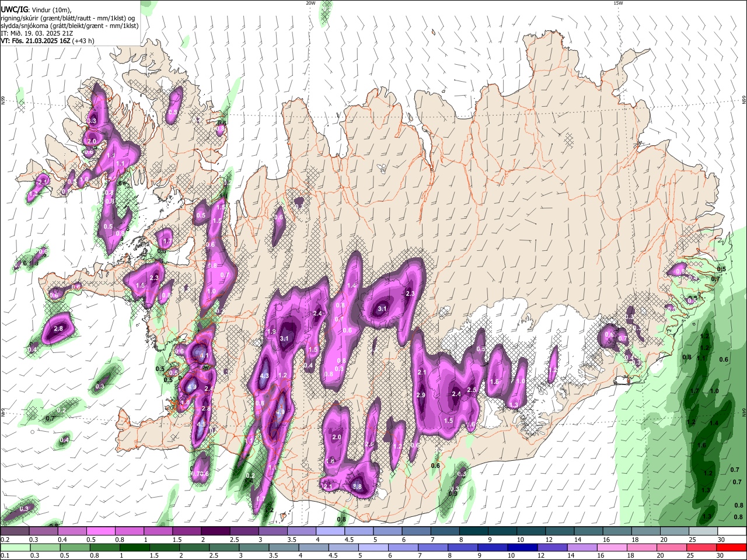Click the bright pink 0.5–0.8 swatch, upper legend
Image resolution: width=747 pixels, height=560 pixels.
click(100, 531)
